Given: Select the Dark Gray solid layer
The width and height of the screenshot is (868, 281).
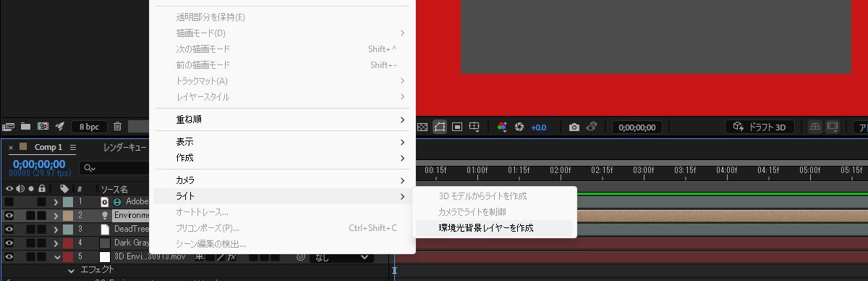Looking at the screenshot, I should [131, 243].
